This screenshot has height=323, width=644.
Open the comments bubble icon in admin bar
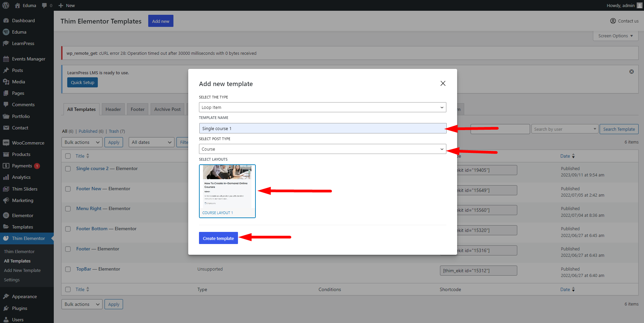(x=44, y=6)
